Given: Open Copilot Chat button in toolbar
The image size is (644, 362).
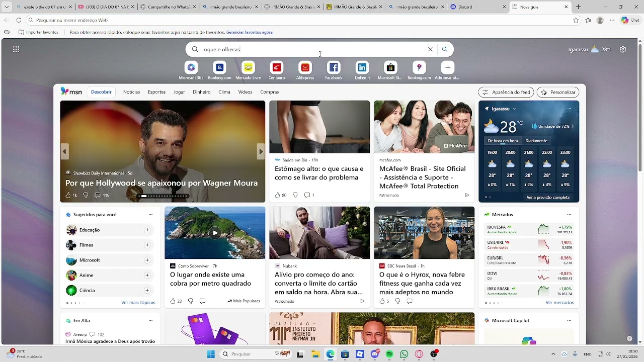Looking at the screenshot, I should click(630, 20).
